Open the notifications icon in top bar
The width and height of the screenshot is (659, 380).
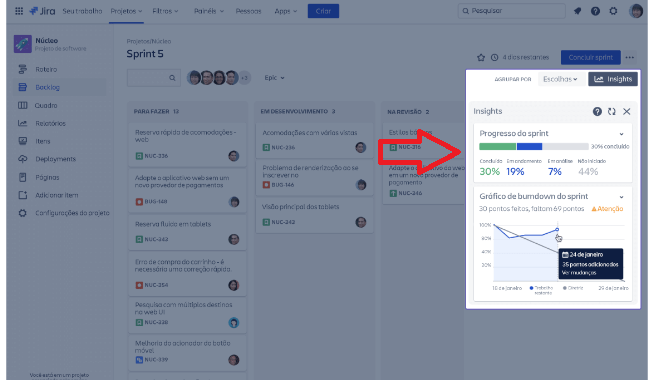click(577, 11)
